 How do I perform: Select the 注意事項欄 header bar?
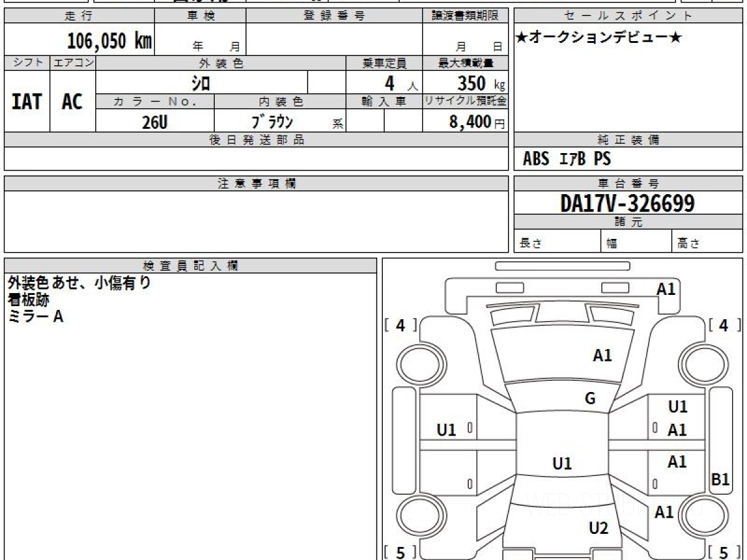[x=256, y=184]
